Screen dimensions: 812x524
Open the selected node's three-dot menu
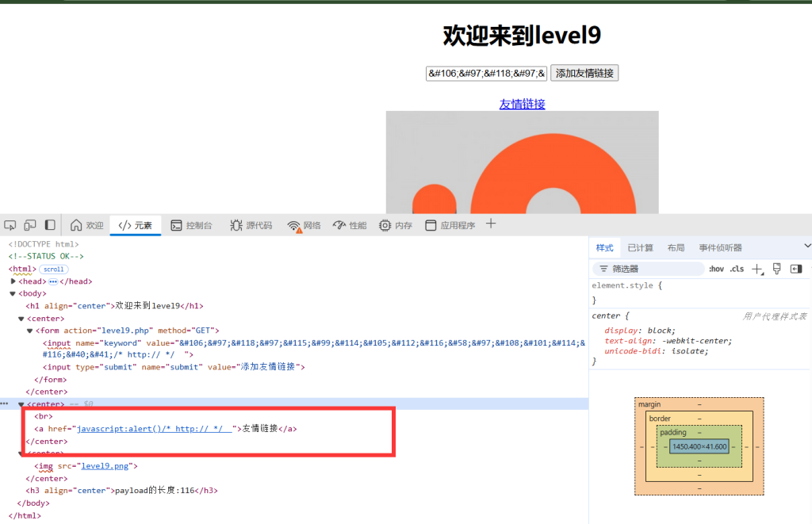[x=4, y=404]
